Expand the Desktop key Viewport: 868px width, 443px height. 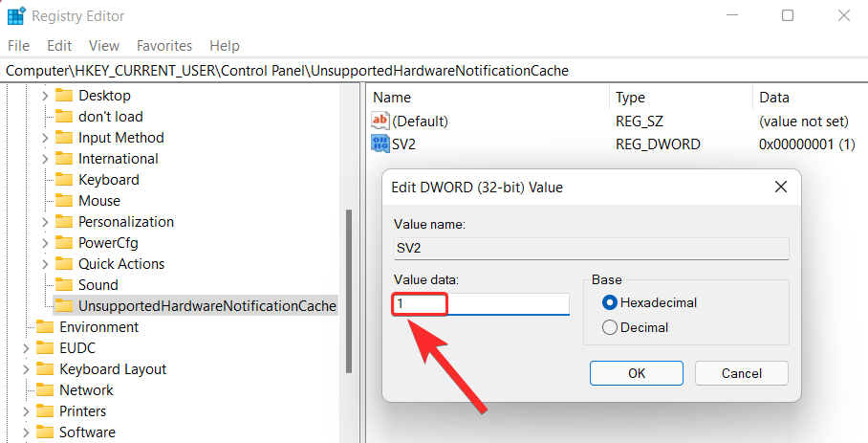[x=45, y=96]
